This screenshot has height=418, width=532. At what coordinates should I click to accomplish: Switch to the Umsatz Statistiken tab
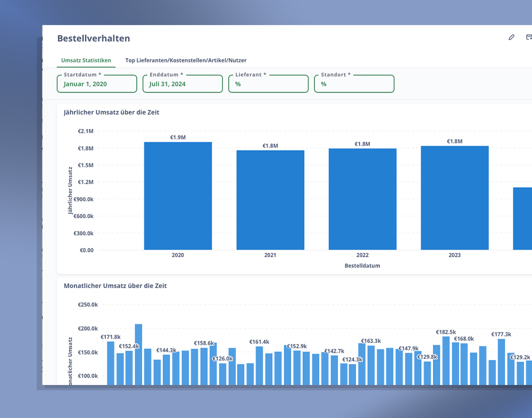pos(86,61)
